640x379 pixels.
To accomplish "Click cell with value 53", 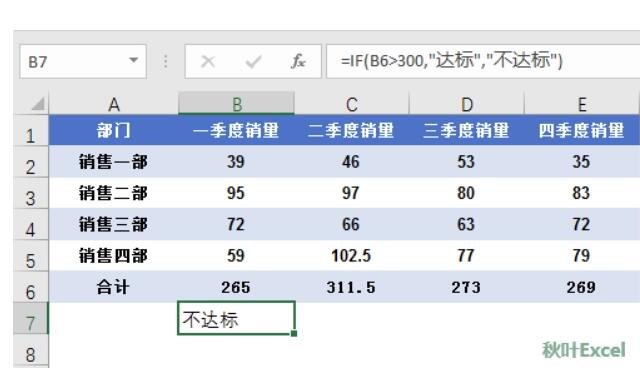I will (467, 162).
